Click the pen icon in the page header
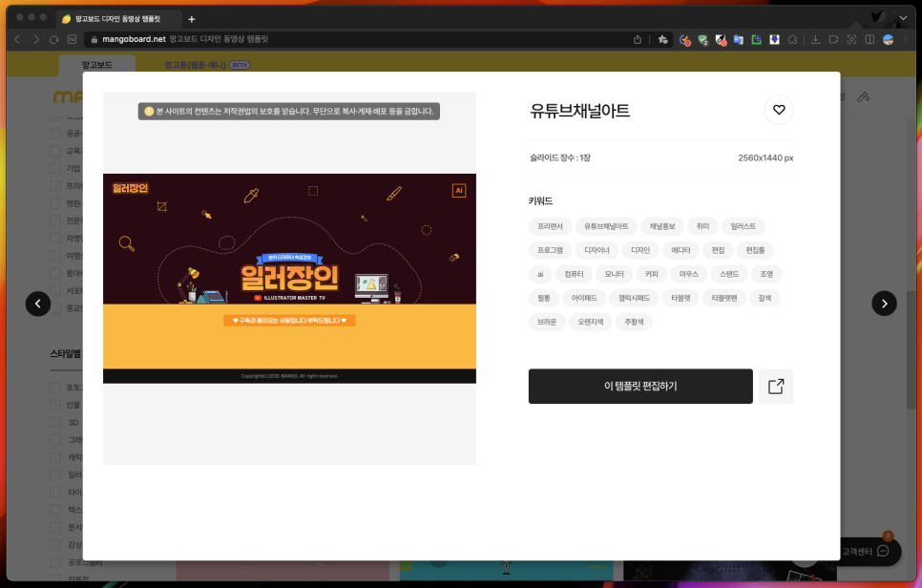 click(x=863, y=97)
